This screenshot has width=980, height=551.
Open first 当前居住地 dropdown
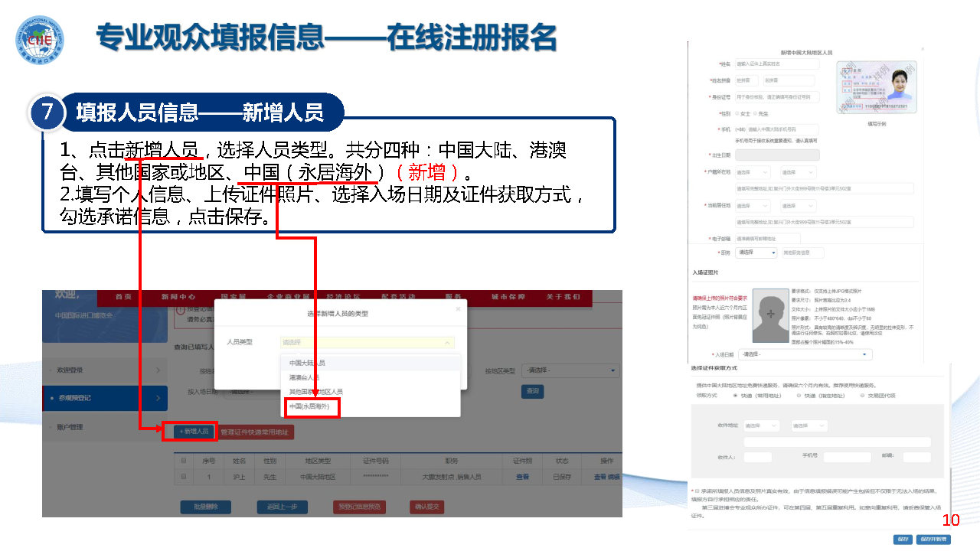(x=753, y=206)
